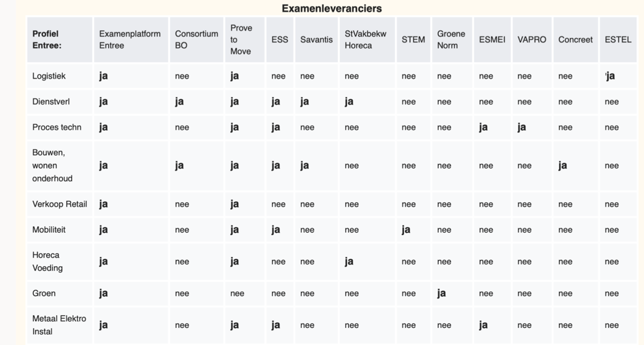Click the Metaal Elektro Instal row label
644x345 pixels.
point(59,325)
